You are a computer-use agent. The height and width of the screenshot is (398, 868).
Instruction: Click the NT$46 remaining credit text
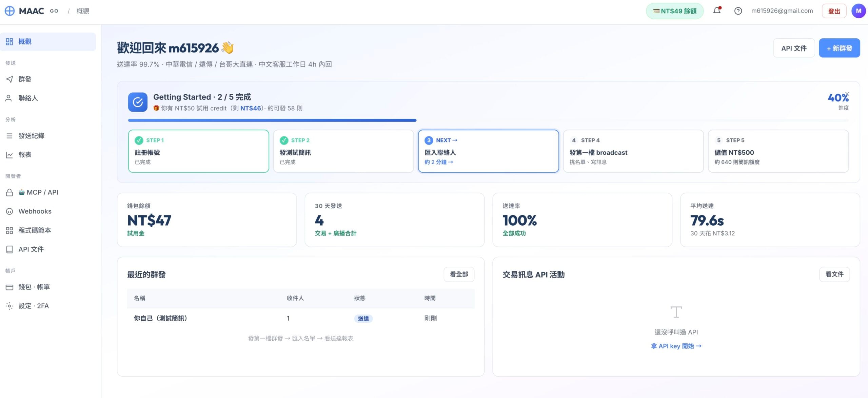(251, 108)
